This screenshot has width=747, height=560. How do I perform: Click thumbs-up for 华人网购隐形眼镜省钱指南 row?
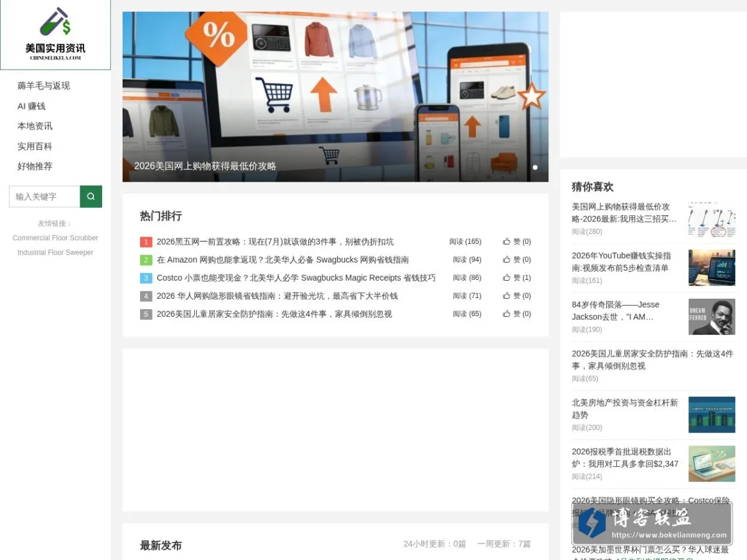tap(507, 296)
